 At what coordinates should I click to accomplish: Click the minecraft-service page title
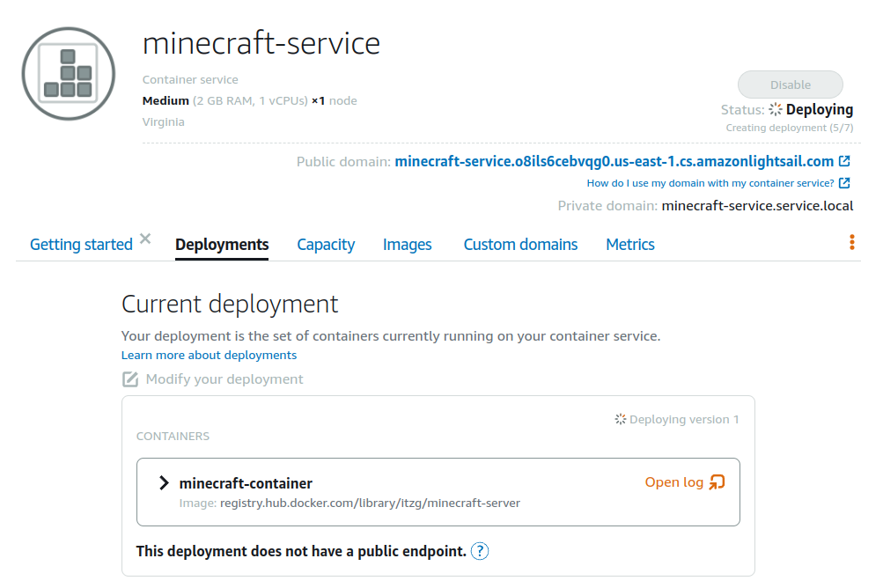[x=261, y=43]
